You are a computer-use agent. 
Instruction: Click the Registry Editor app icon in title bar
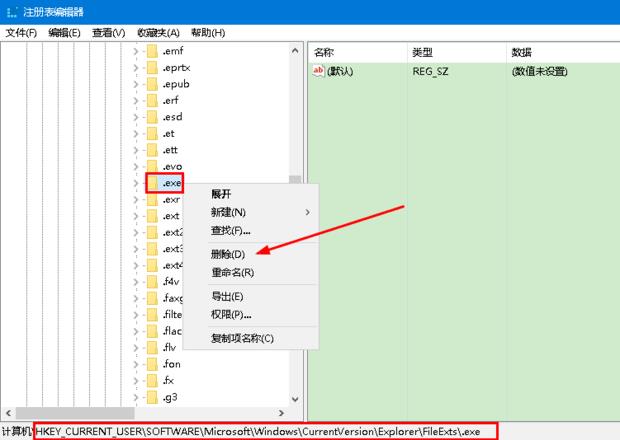point(10,10)
